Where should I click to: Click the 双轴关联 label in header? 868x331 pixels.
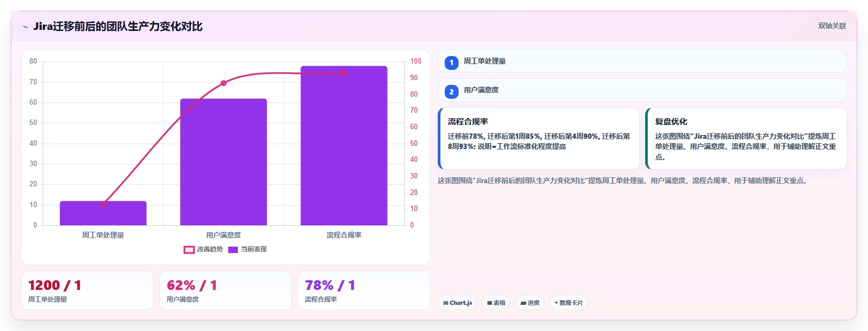coord(832,26)
